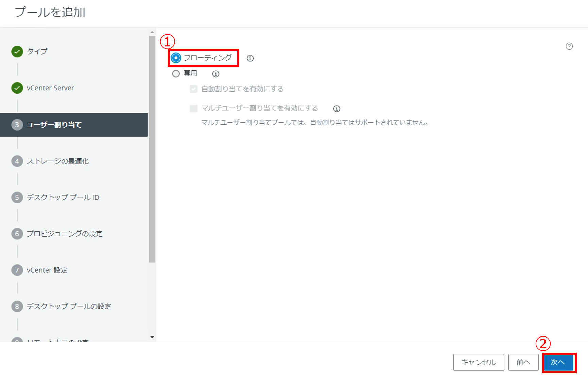Click the 次へ button

point(558,362)
